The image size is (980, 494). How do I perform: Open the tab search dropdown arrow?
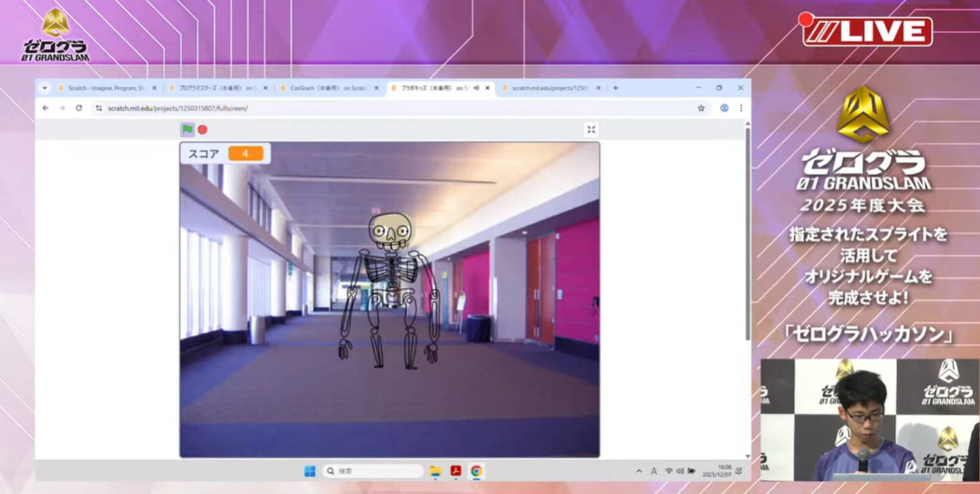tap(45, 88)
